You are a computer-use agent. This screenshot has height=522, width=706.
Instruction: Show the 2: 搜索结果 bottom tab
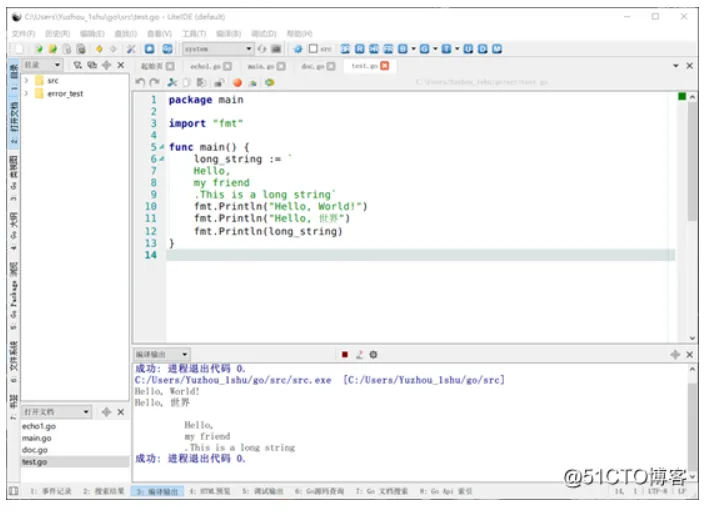(104, 491)
